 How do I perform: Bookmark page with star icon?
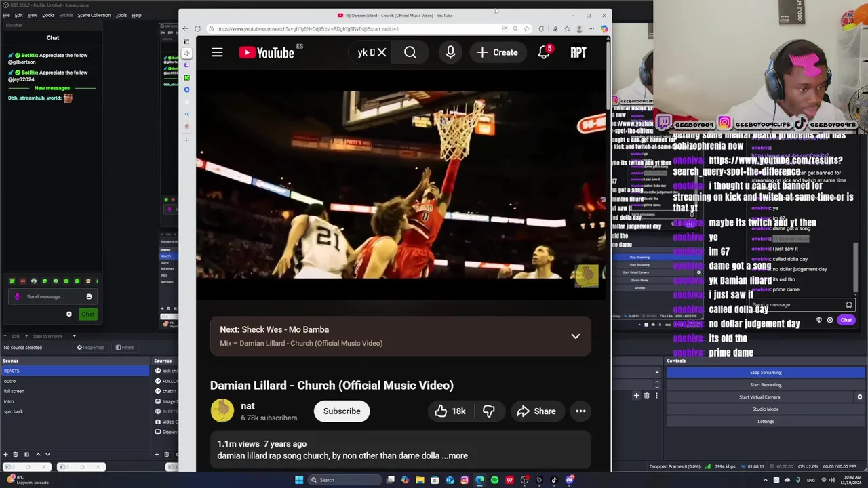[x=526, y=28]
